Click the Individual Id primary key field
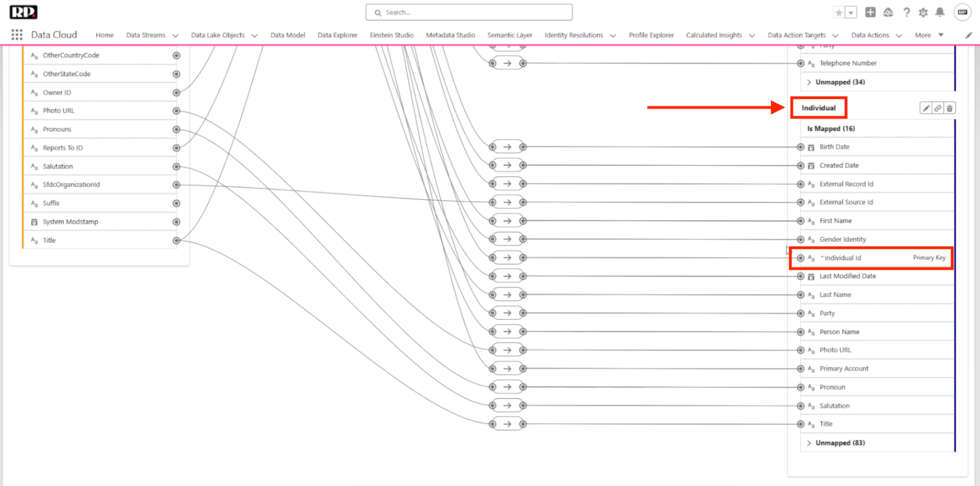Screen dimensions: 980x486 [842, 258]
